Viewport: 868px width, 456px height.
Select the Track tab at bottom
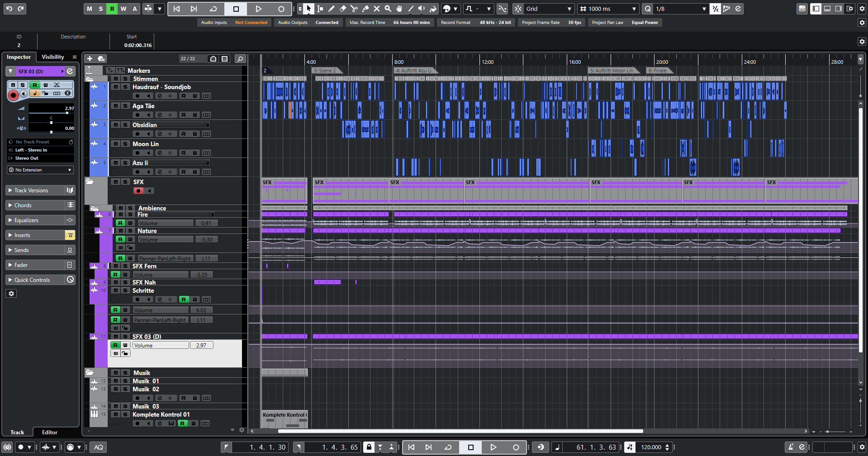(17, 432)
